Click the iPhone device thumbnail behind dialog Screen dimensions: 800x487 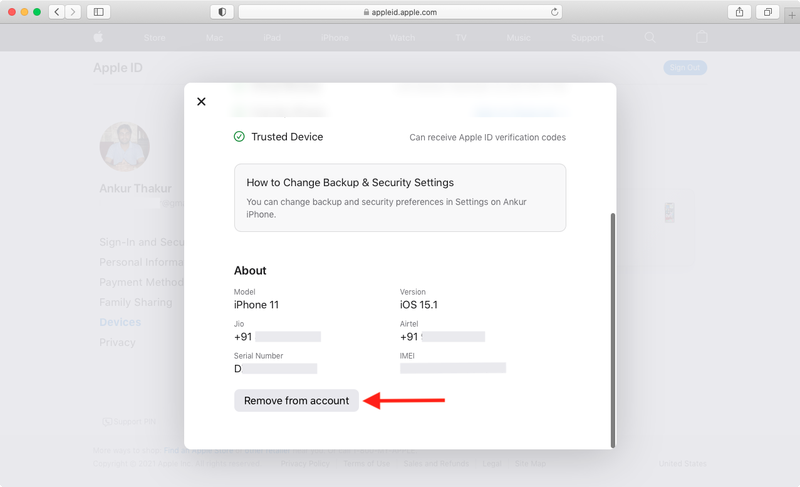[x=669, y=212]
